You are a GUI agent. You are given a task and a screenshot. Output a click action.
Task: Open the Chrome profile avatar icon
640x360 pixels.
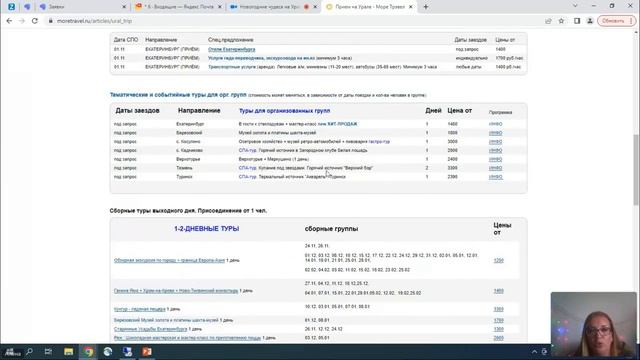click(x=590, y=21)
